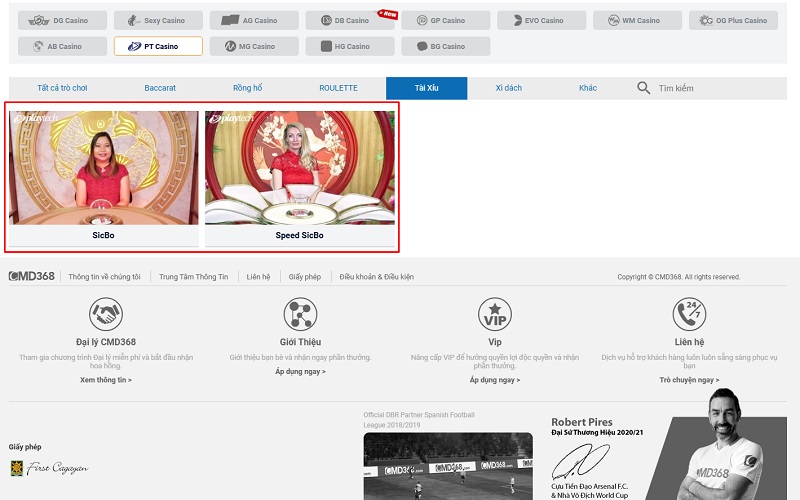Open the SicBo game thumbnail
Image resolution: width=800 pixels, height=500 pixels.
[x=104, y=168]
